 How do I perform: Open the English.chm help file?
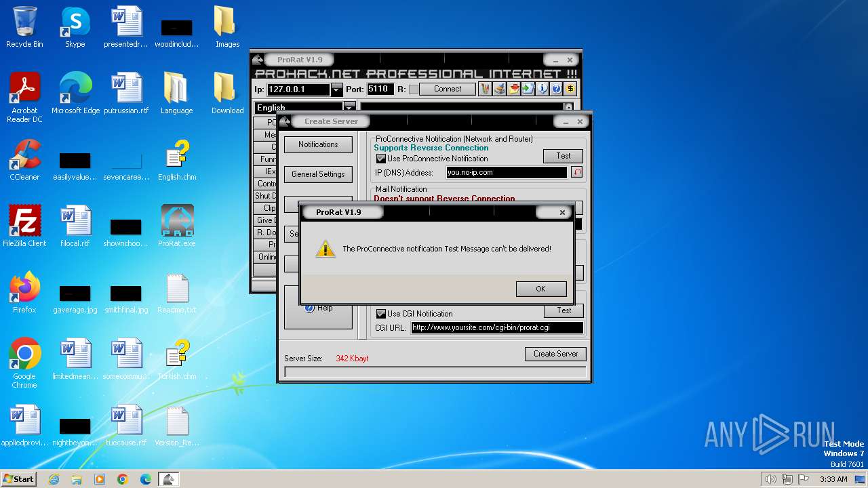177,160
